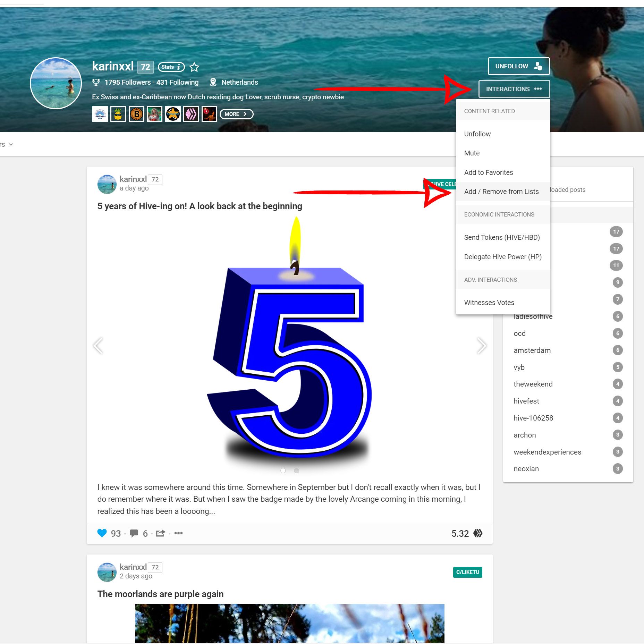Click the orange B coin badge

(x=136, y=114)
